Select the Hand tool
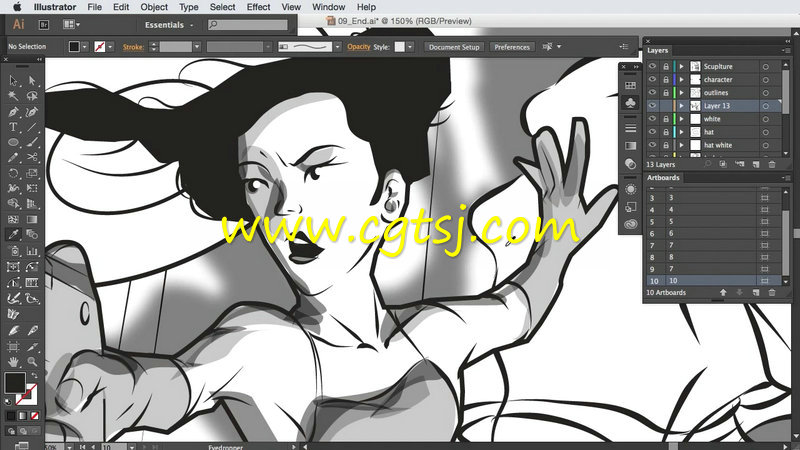This screenshot has height=450, width=800. point(13,362)
